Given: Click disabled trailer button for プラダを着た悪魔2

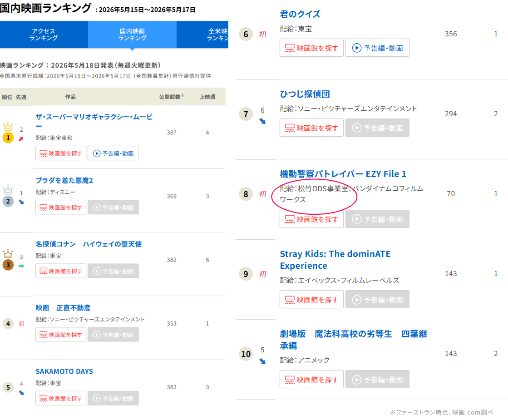Looking at the screenshot, I should pyautogui.click(x=113, y=208).
